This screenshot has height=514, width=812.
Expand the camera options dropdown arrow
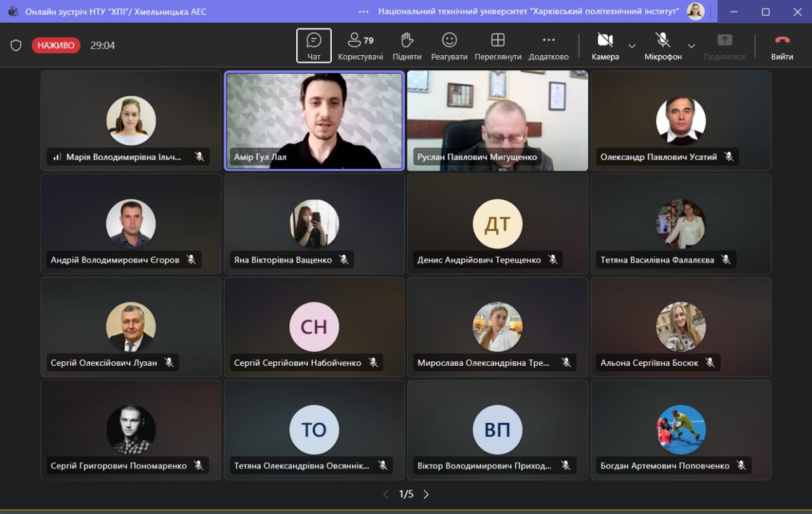tap(632, 46)
